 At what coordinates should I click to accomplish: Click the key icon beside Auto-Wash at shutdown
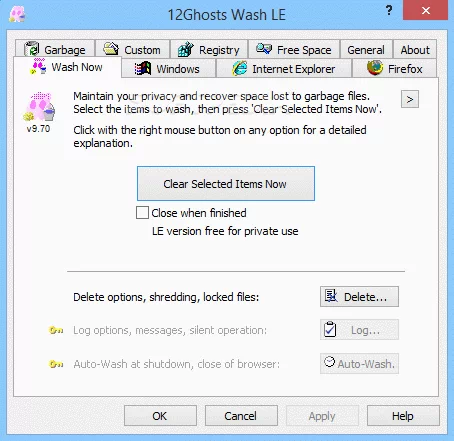[56, 364]
